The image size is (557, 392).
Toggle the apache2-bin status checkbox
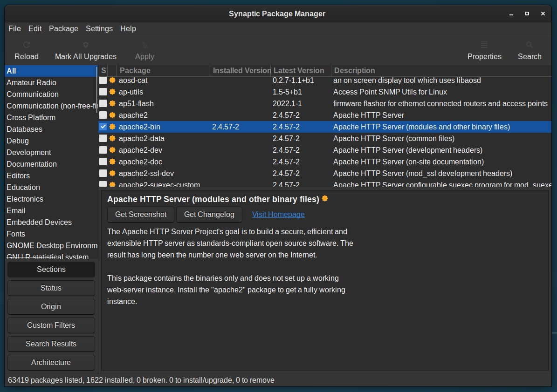(x=103, y=127)
